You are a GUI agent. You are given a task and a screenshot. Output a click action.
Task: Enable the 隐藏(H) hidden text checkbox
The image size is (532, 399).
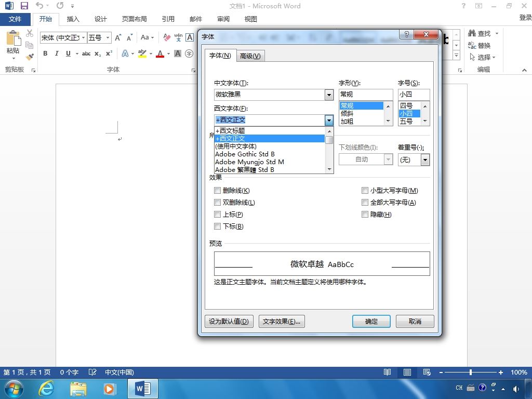(365, 215)
